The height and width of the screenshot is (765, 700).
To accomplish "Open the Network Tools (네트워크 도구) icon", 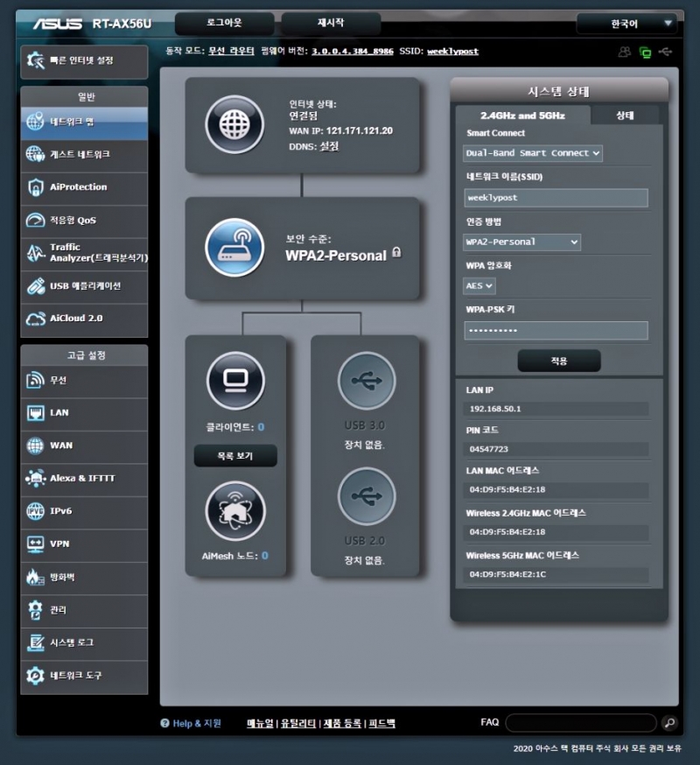I will pyautogui.click(x=35, y=676).
